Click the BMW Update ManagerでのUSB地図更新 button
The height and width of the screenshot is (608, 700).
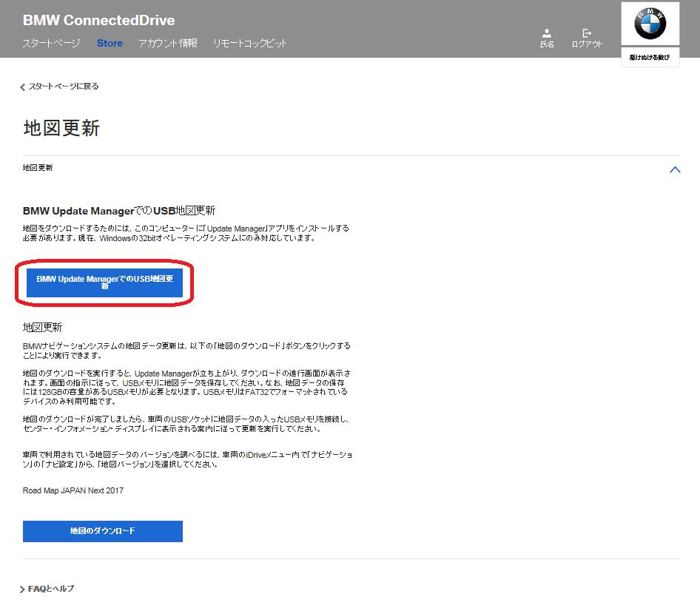click(104, 282)
